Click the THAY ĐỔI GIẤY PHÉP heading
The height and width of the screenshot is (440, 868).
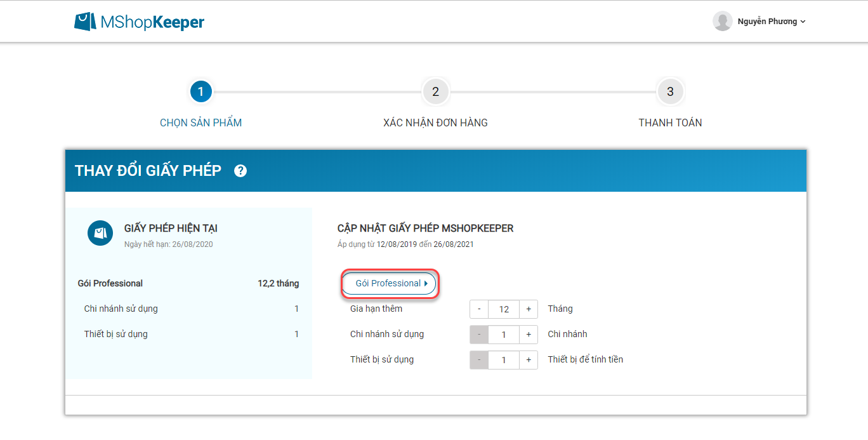point(148,170)
